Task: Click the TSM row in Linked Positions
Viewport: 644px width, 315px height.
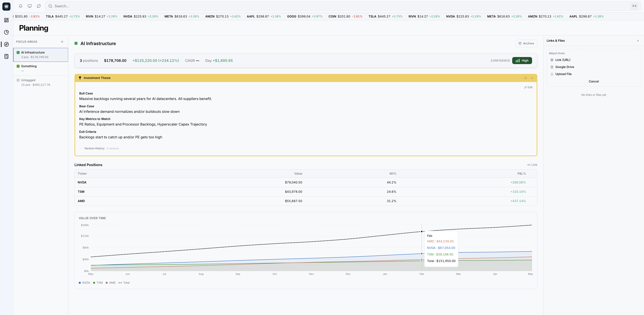Action: coord(306,192)
